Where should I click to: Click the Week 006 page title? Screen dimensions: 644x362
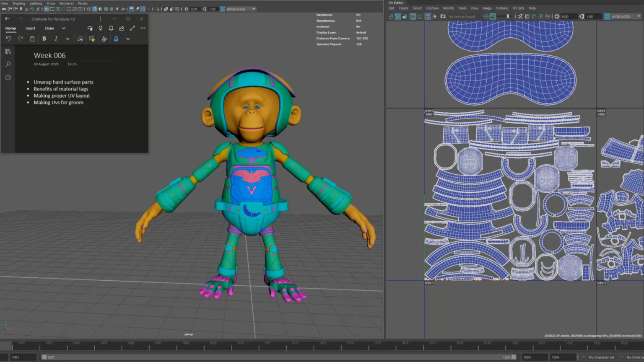[x=49, y=55]
